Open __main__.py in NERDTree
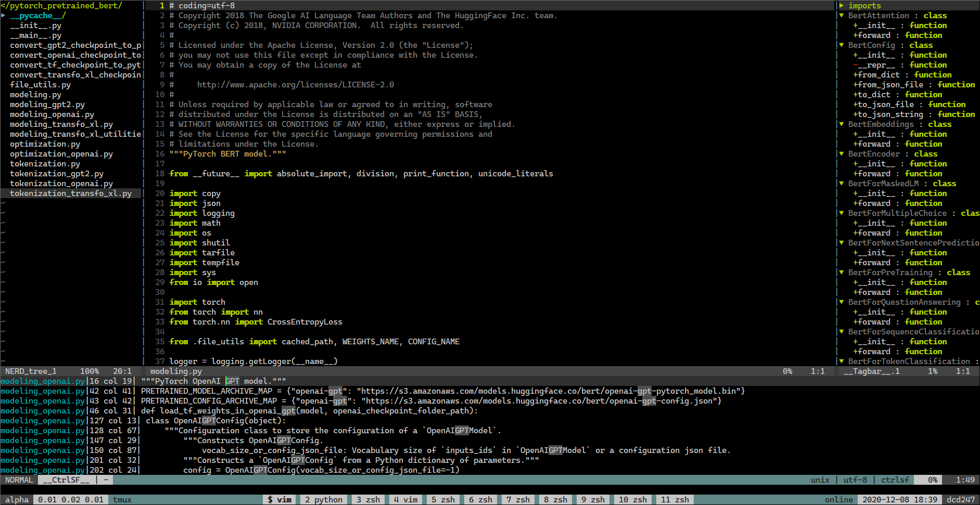This screenshot has width=980, height=505. coord(35,35)
